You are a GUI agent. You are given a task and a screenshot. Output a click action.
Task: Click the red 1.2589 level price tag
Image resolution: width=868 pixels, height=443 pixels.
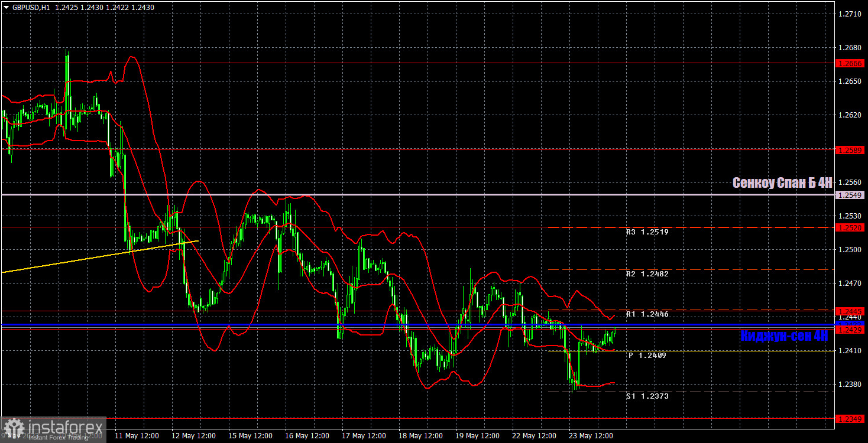click(851, 150)
